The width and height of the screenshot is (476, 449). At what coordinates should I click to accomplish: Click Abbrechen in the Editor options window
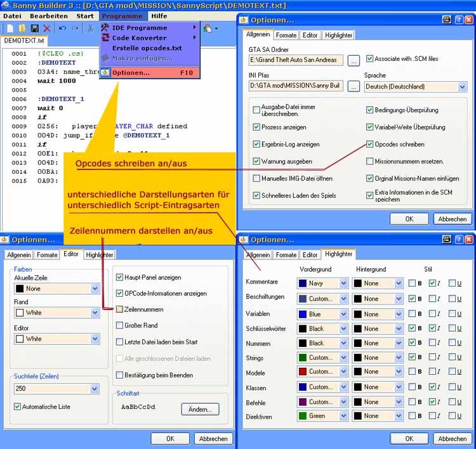click(x=213, y=438)
